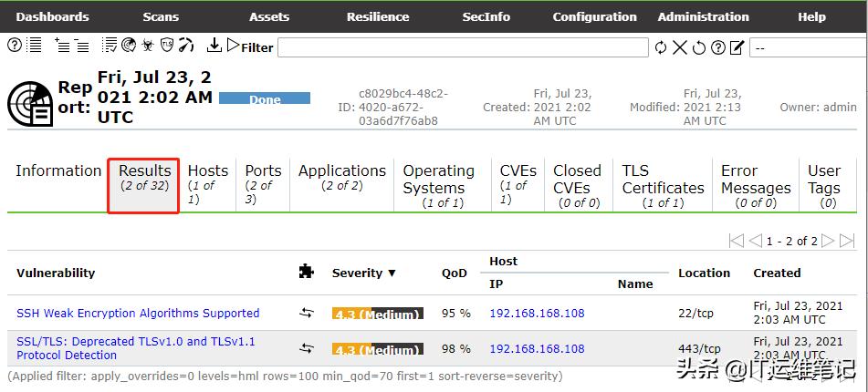868x392 pixels.
Task: Go to the last results page
Action: point(846,241)
